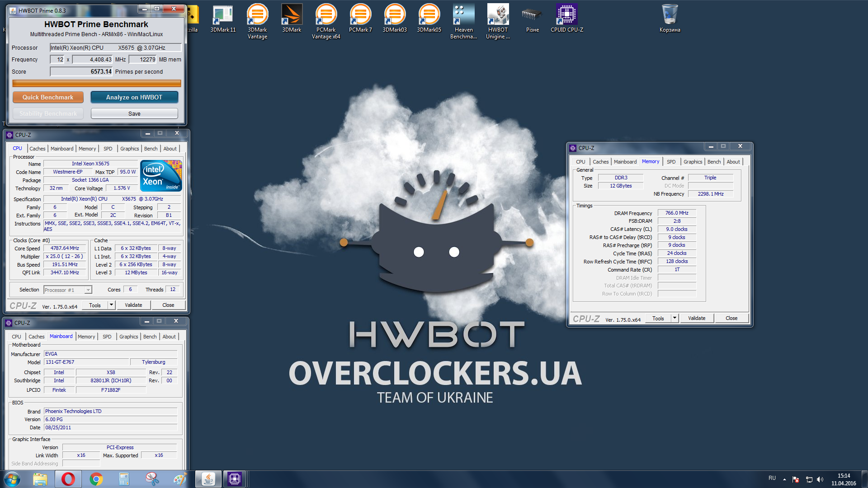Switch to the CPU-Z taskbar item
This screenshot has height=488, width=868.
(235, 479)
